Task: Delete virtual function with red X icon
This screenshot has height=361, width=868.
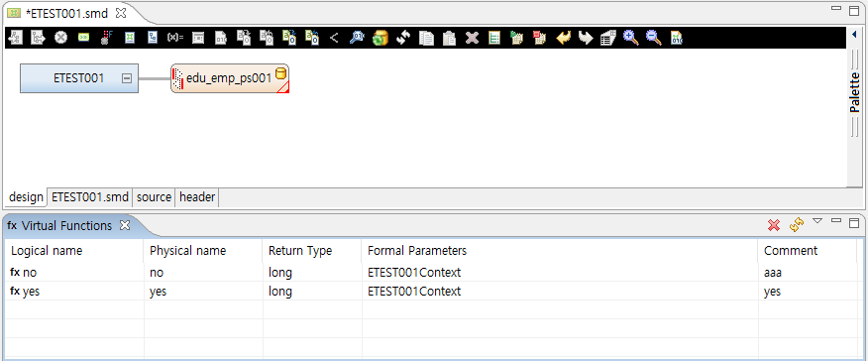Action: coord(774,225)
